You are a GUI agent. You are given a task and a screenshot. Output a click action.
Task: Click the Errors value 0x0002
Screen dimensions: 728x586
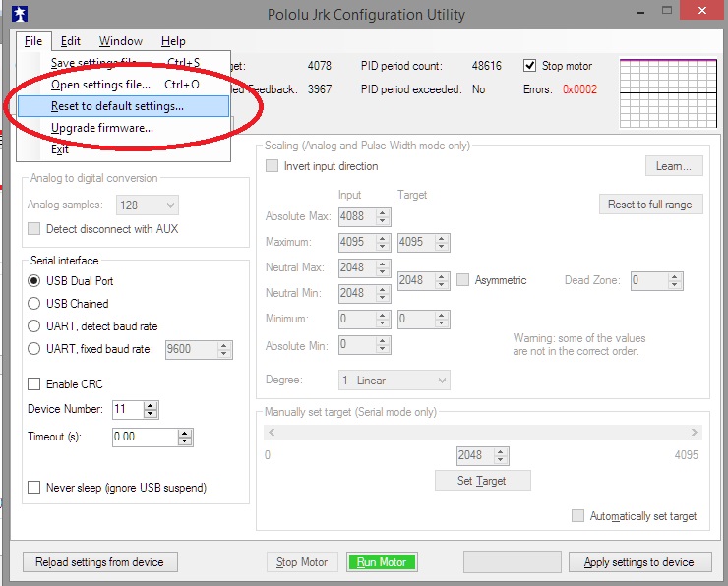click(579, 89)
